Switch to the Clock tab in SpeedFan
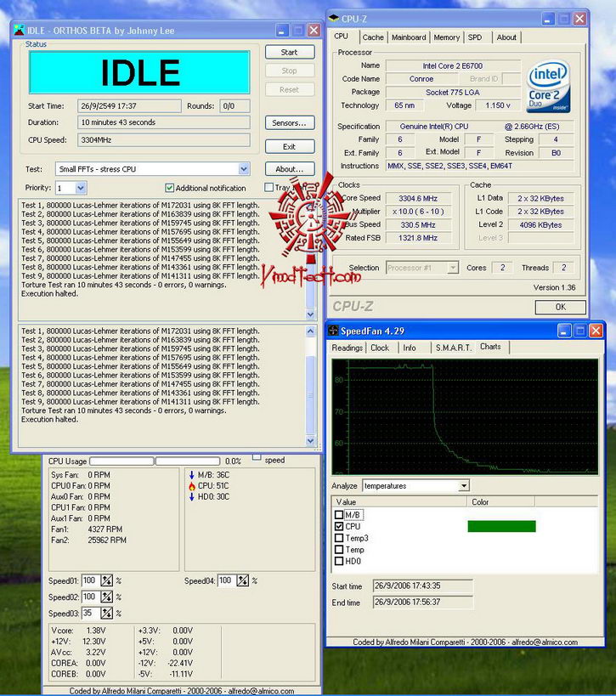The width and height of the screenshot is (616, 696). pyautogui.click(x=380, y=348)
